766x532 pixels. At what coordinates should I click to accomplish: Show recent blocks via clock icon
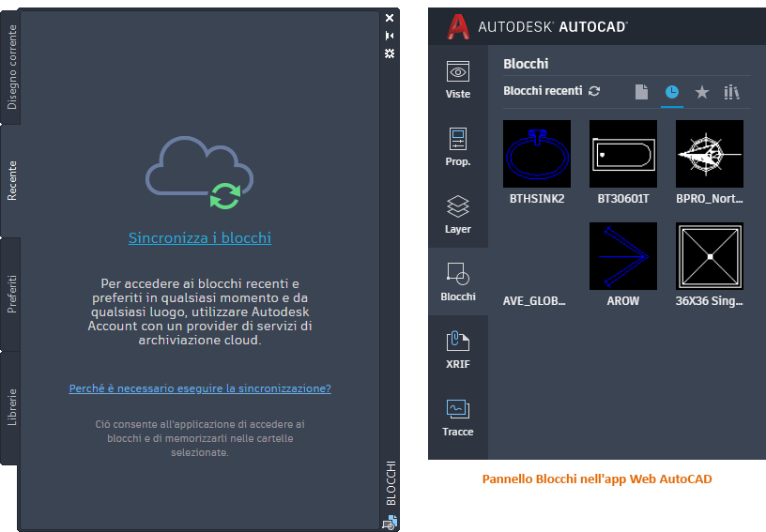tap(672, 92)
